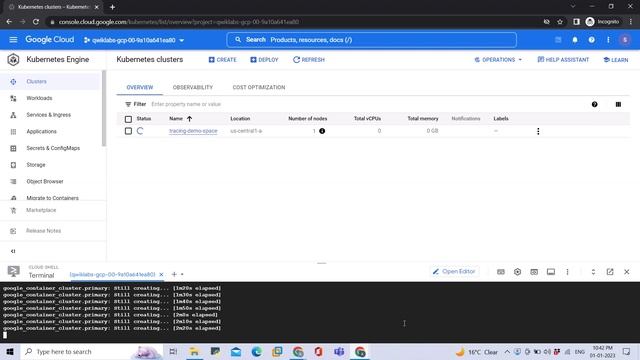
Task: Open Cloud Shell in a new window
Action: click(x=610, y=272)
